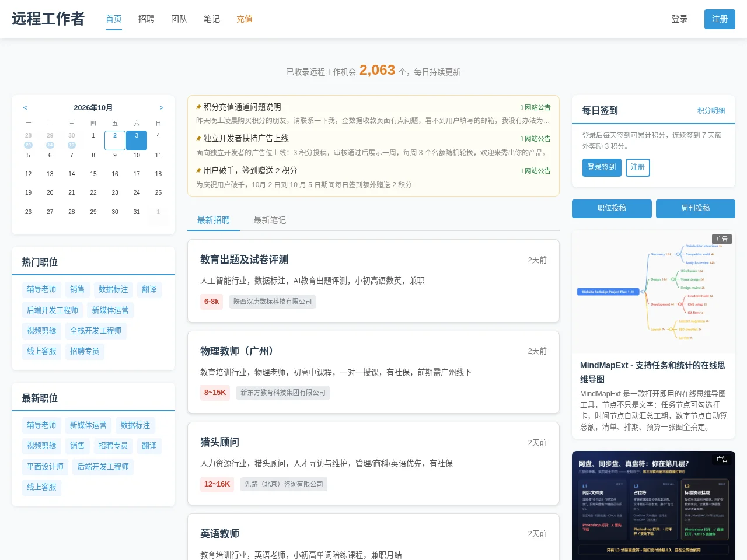Click 登录 in the header
Image resolution: width=747 pixels, height=560 pixels.
tap(680, 19)
